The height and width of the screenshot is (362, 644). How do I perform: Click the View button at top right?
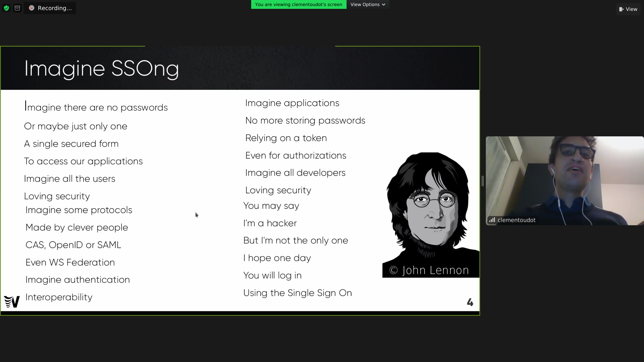tap(628, 9)
